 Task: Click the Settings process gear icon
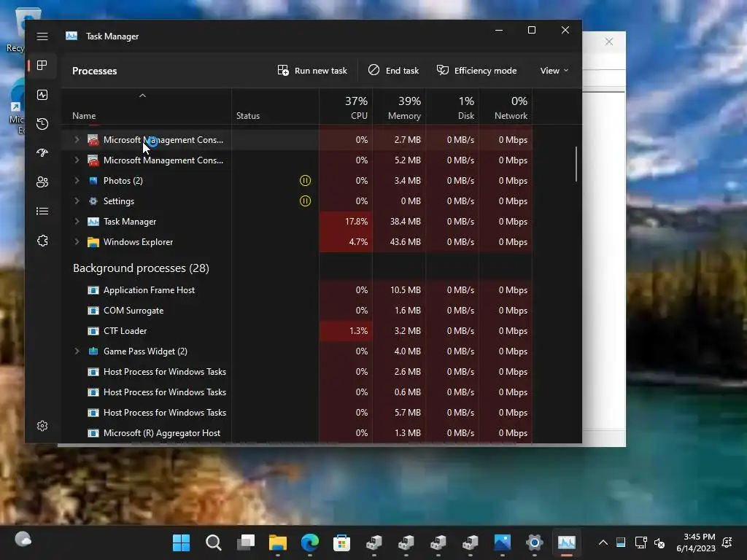93,201
